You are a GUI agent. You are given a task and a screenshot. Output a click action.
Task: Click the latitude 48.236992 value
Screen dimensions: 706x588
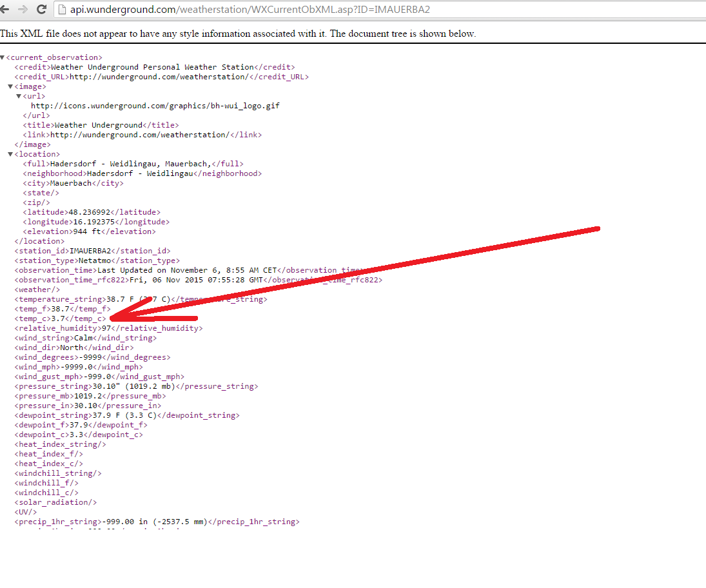click(89, 212)
